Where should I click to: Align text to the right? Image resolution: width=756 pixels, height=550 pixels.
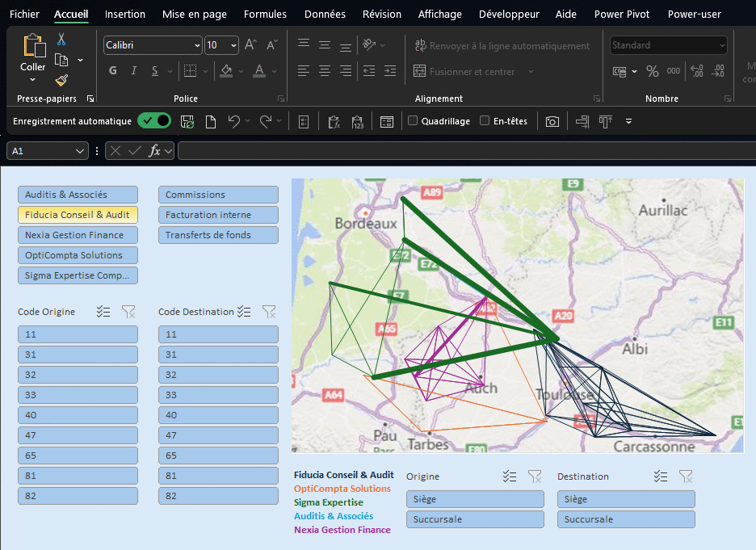coord(346,71)
